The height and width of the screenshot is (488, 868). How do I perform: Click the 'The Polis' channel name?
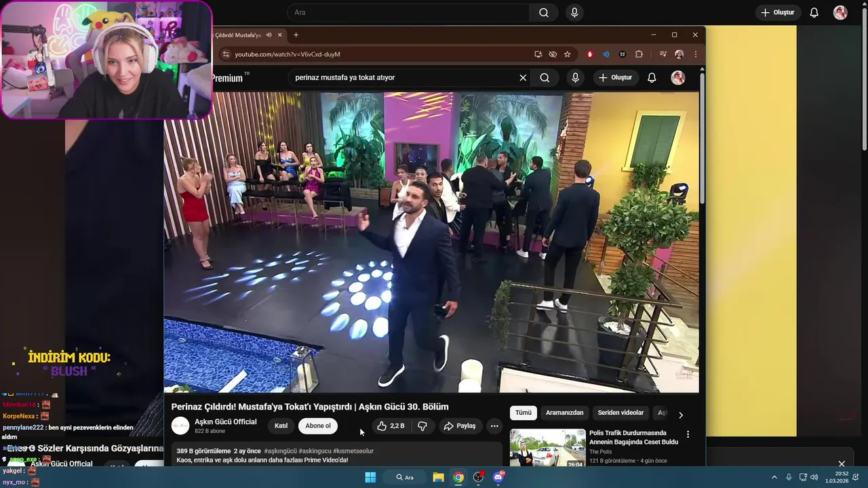(601, 452)
